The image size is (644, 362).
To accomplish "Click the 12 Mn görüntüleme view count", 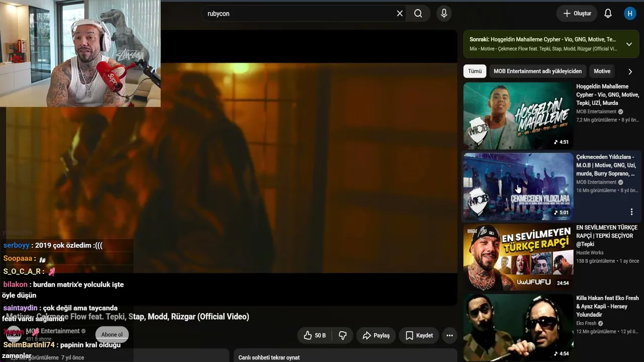I will [596, 331].
